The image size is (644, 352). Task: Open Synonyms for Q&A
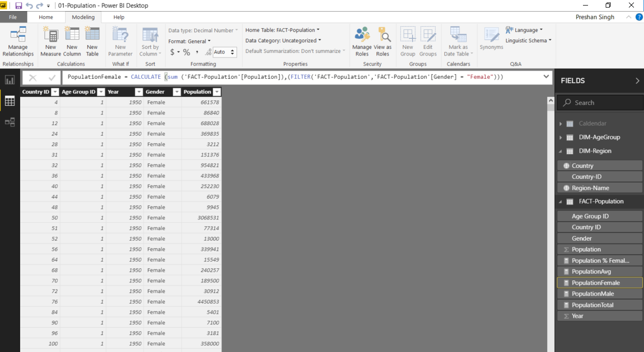(492, 39)
